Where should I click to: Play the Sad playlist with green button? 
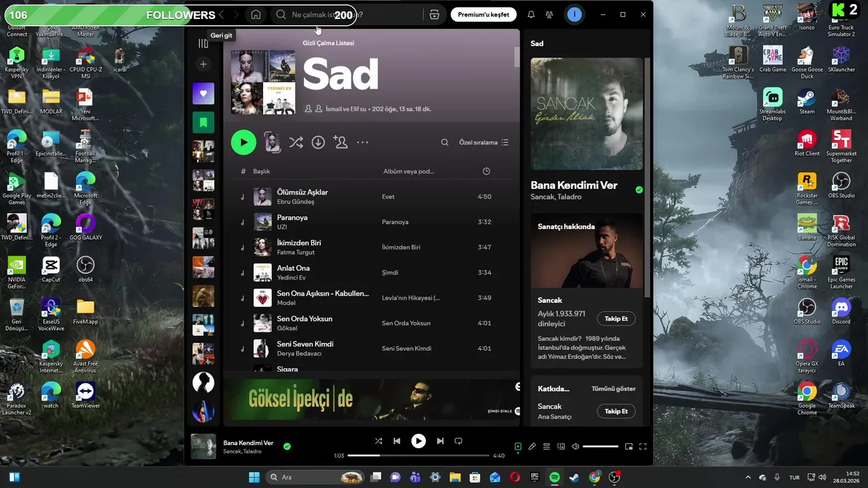click(243, 142)
